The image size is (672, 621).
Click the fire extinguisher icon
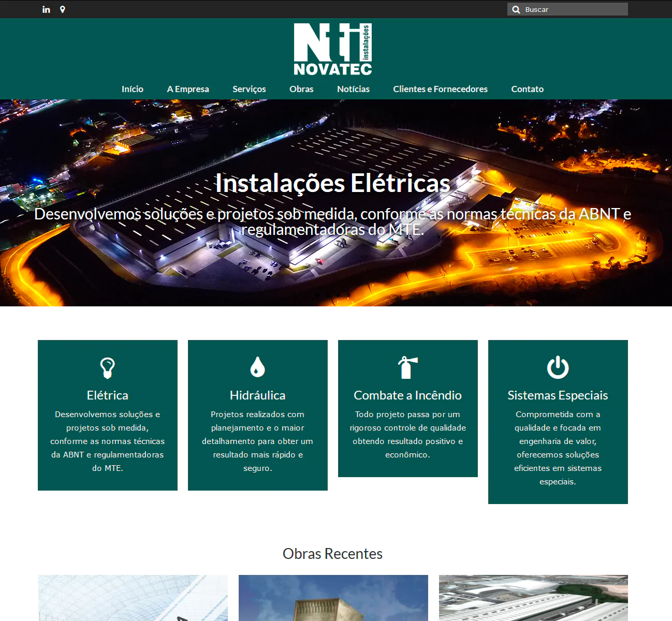click(x=407, y=367)
